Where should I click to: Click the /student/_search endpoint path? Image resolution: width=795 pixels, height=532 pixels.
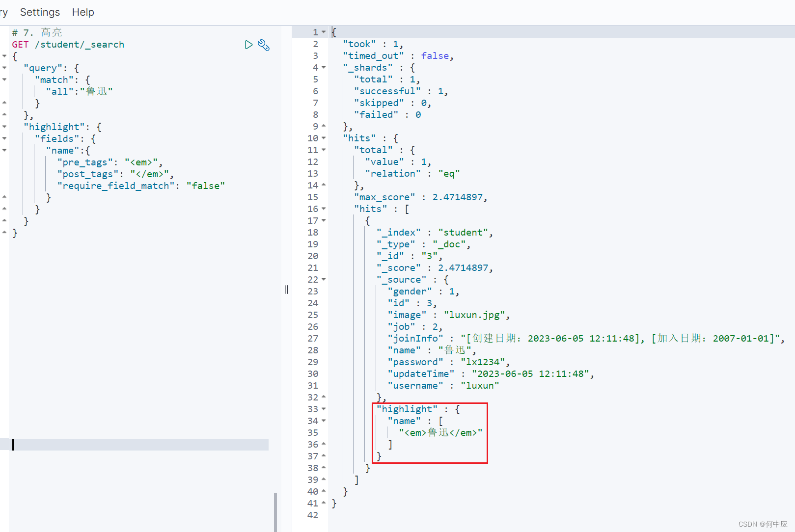point(80,45)
